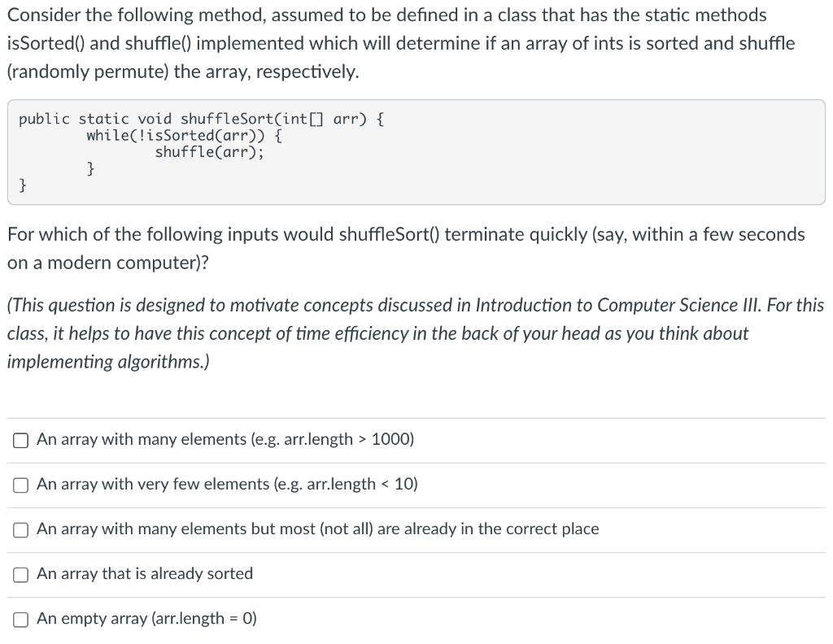Check the mostly-sorted array answer option
This screenshot has height=644, width=833.
tap(20, 529)
